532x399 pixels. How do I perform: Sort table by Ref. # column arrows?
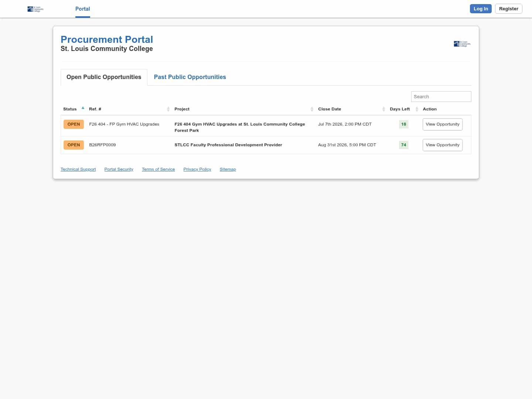[x=168, y=109]
